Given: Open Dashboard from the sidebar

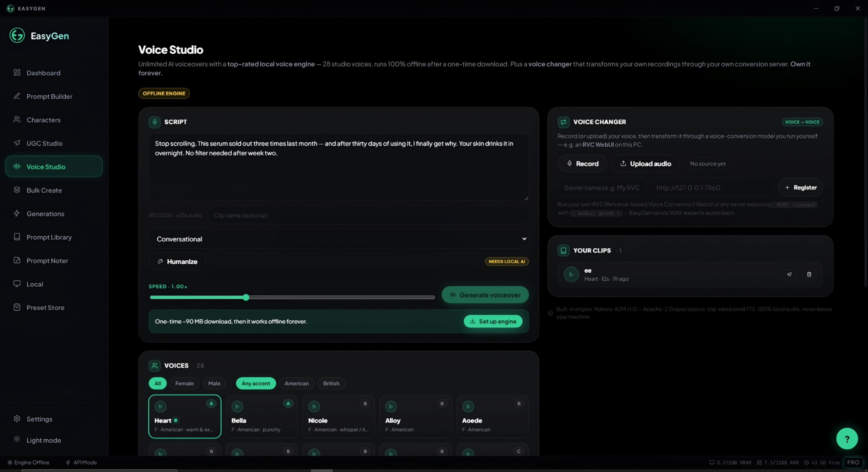Looking at the screenshot, I should point(54,73).
